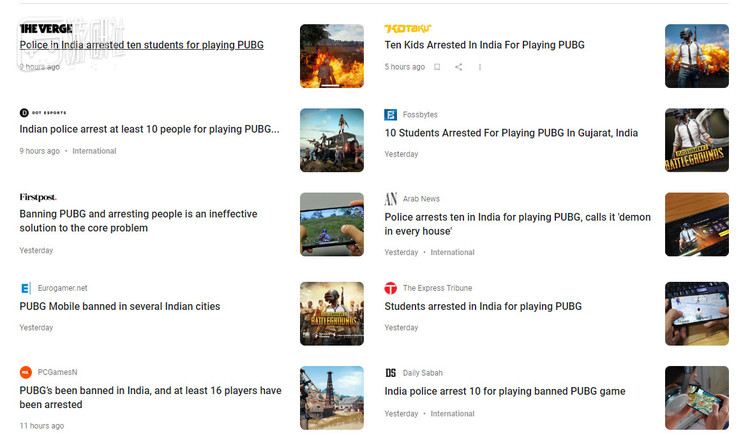The height and width of the screenshot is (447, 750).
Task: Click the Dot Esports source icon
Action: tap(25, 113)
